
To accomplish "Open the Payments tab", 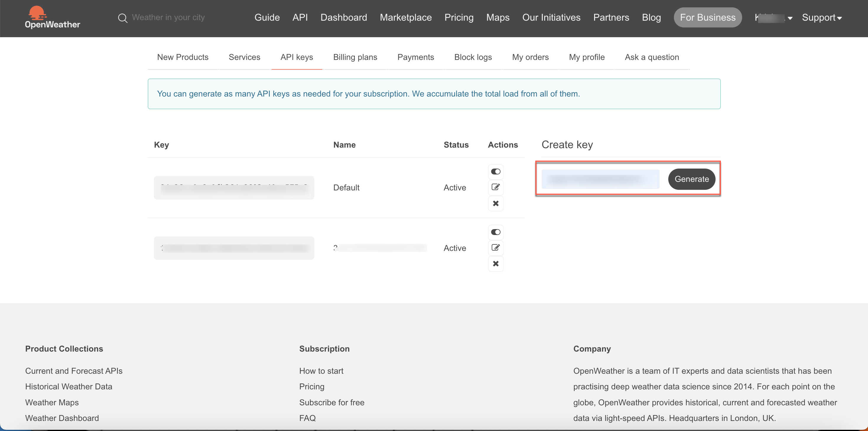I will click(415, 57).
